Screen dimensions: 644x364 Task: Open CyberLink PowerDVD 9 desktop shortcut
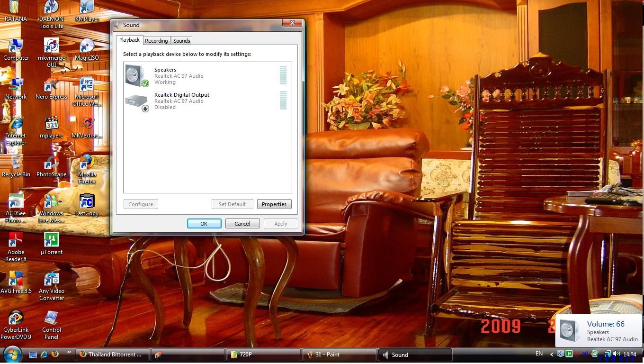point(16,325)
